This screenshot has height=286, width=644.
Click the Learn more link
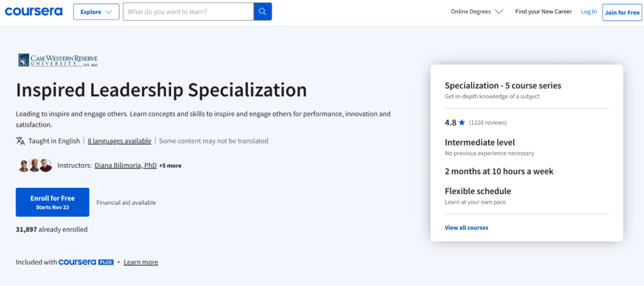[141, 262]
